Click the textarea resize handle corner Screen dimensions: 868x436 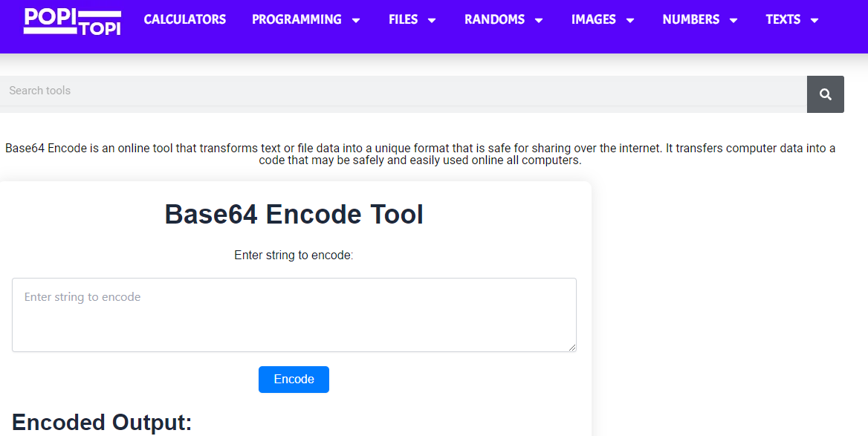[x=572, y=346]
